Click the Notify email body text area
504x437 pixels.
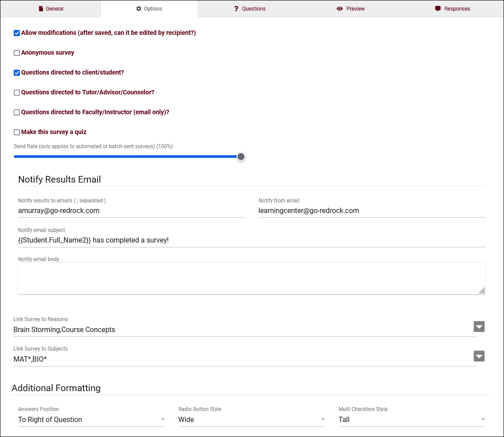[x=252, y=278]
